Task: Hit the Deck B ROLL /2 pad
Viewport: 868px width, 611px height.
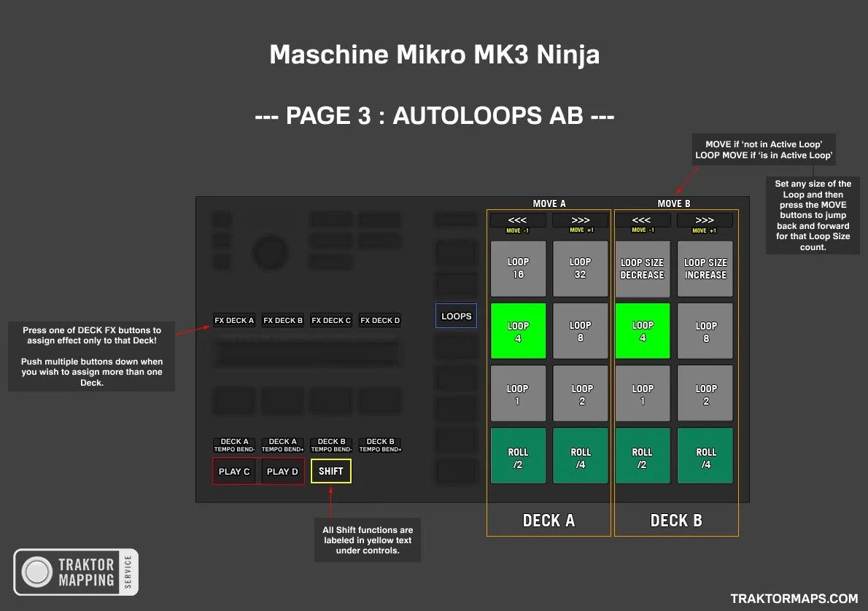Action: pos(643,456)
